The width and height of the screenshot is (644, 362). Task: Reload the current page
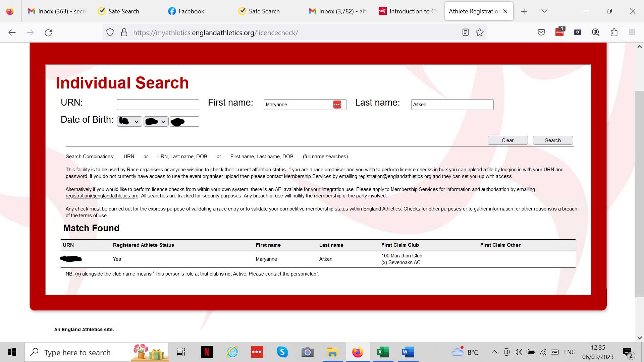click(48, 33)
